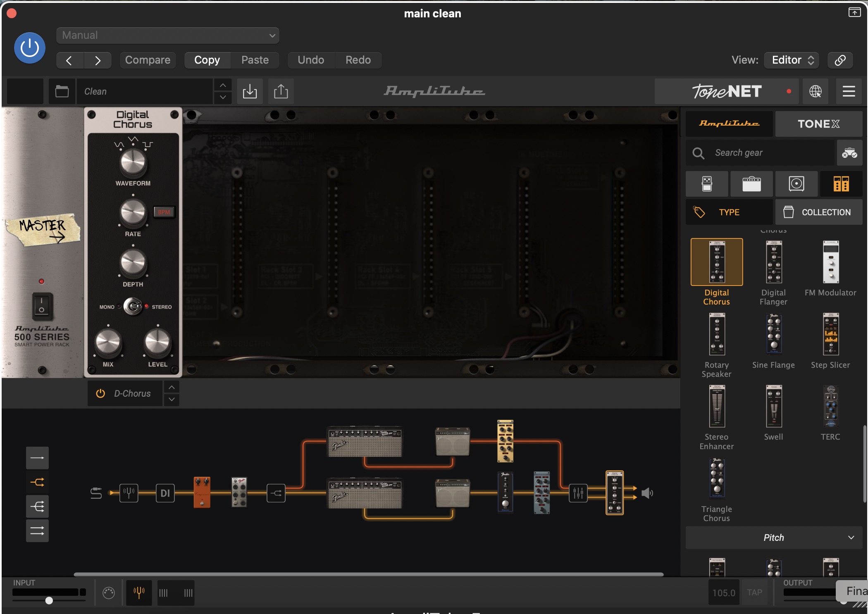The width and height of the screenshot is (868, 614).
Task: Click the Clean preset name field
Action: pyautogui.click(x=145, y=91)
